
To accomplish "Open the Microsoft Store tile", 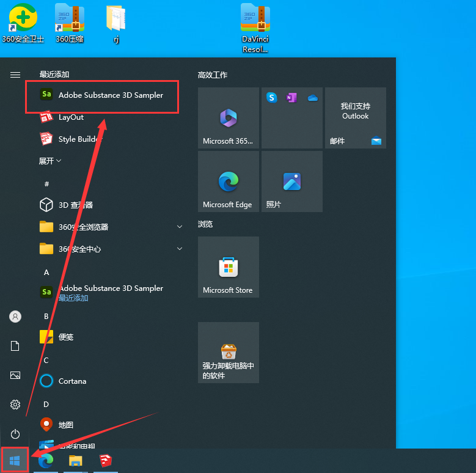I will click(x=229, y=267).
